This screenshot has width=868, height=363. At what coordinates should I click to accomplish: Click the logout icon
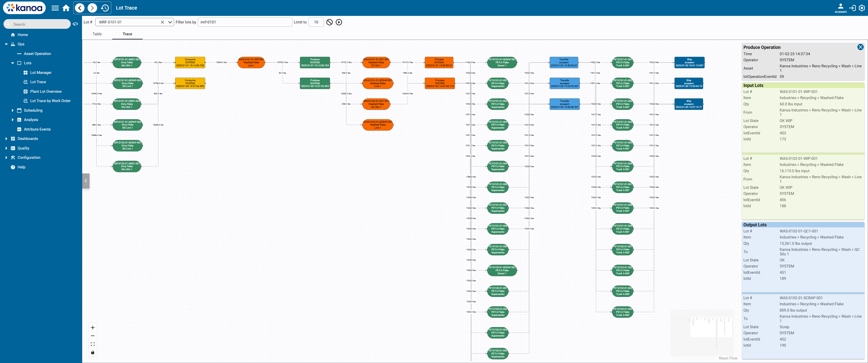(x=852, y=8)
